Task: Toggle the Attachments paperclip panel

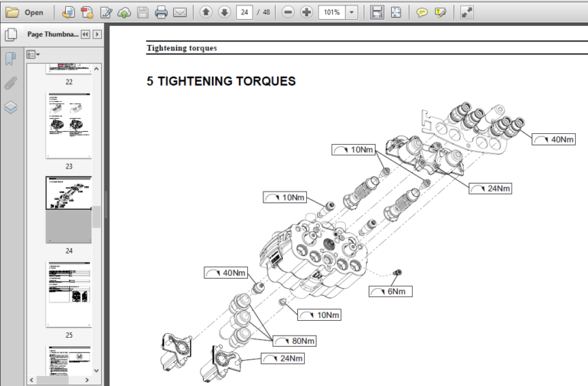Action: tap(11, 83)
